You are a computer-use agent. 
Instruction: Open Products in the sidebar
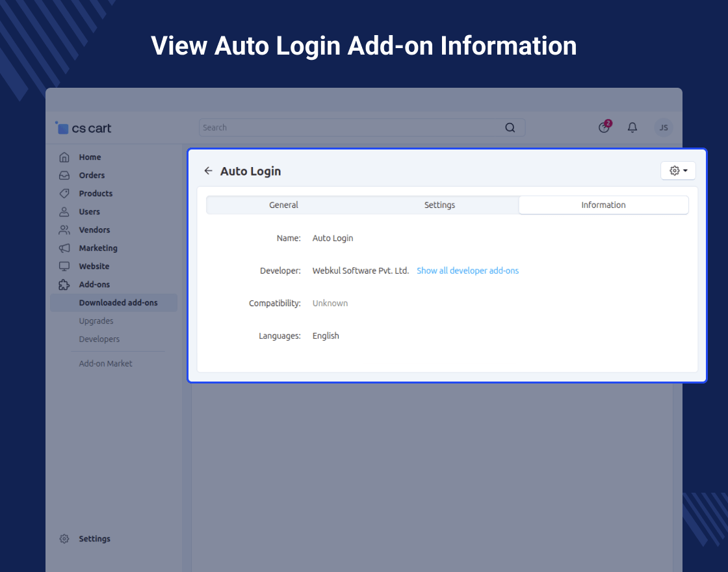[x=96, y=194]
